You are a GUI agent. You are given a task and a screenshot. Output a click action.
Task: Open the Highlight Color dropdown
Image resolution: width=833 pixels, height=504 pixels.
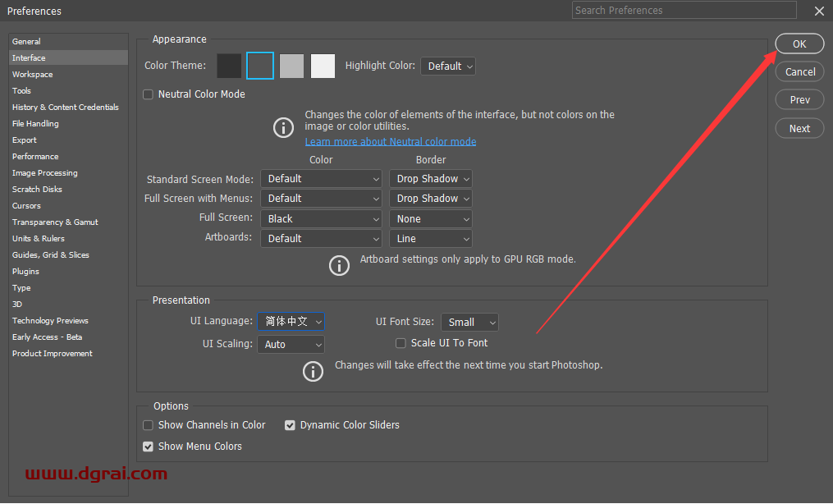click(447, 66)
